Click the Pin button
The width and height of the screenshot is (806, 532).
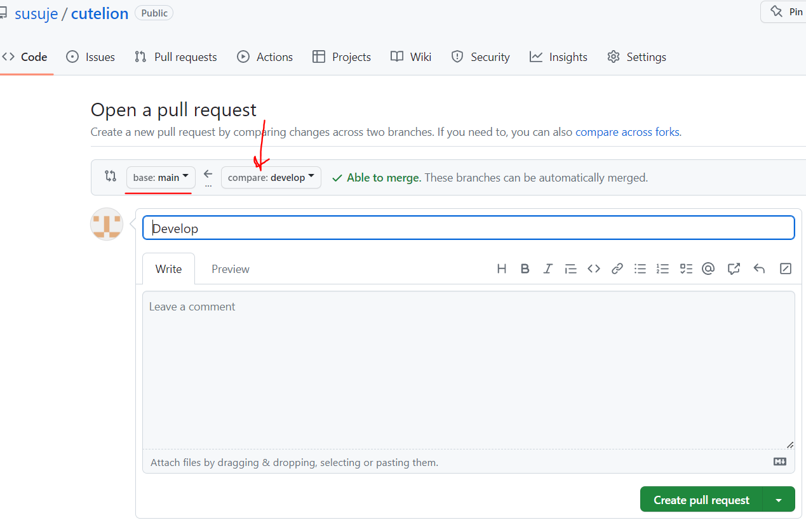784,11
